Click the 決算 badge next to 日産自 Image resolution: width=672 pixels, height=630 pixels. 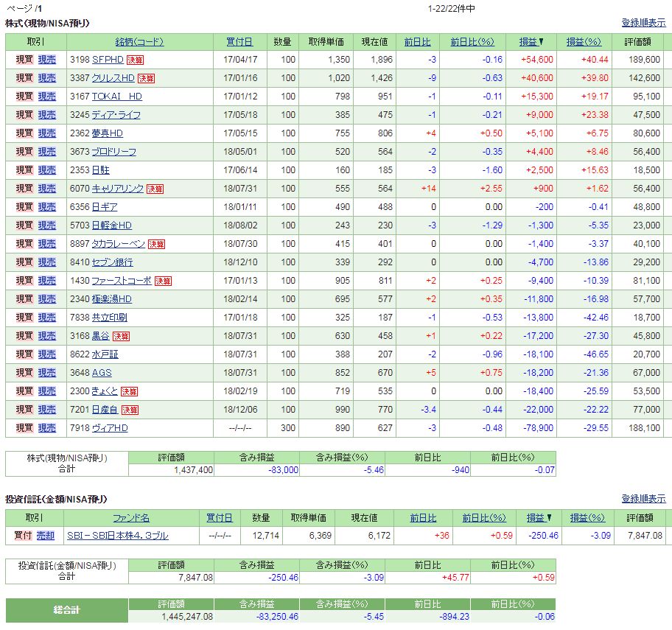[130, 410]
